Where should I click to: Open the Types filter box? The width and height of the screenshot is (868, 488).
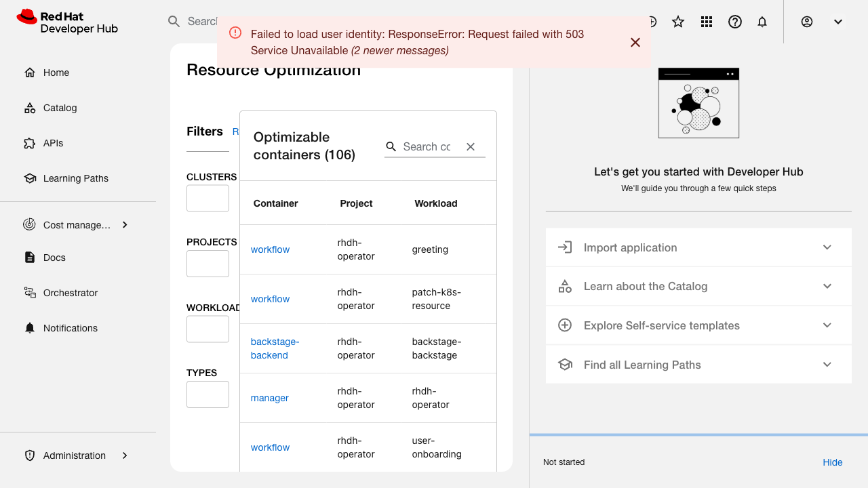pyautogui.click(x=208, y=394)
